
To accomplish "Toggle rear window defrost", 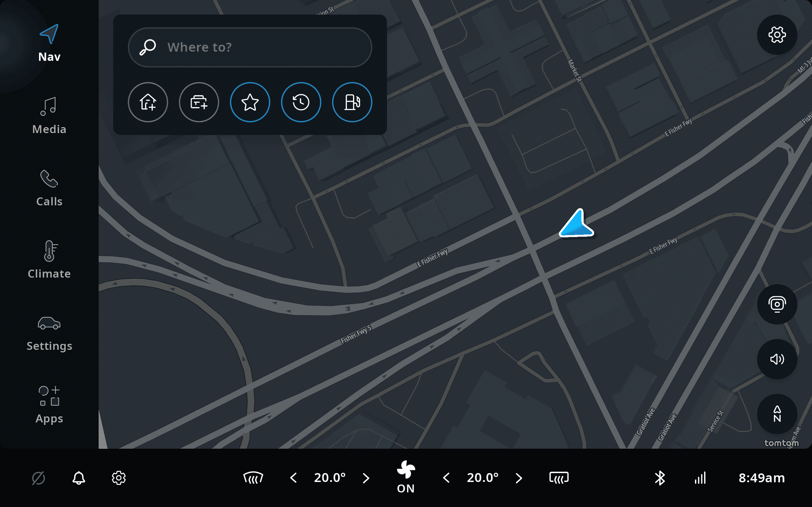I will coord(559,478).
